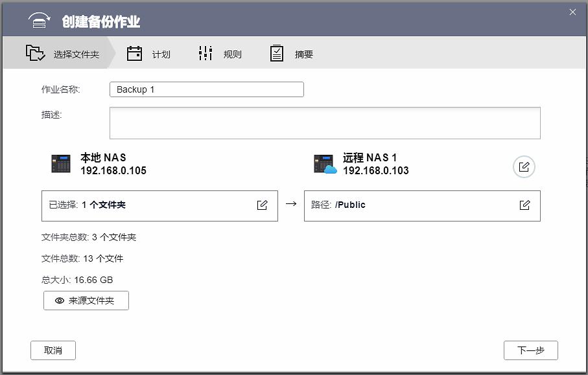Click the 来源文件夹 button

(86, 300)
